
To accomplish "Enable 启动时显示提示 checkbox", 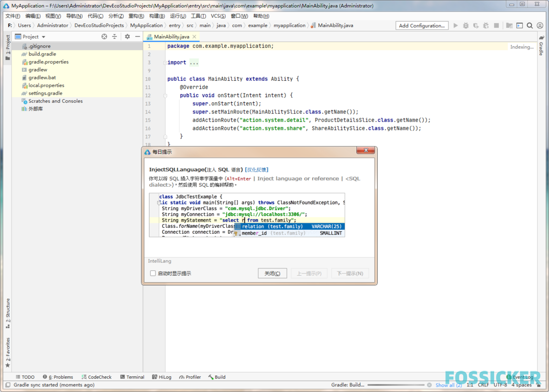I will click(153, 273).
